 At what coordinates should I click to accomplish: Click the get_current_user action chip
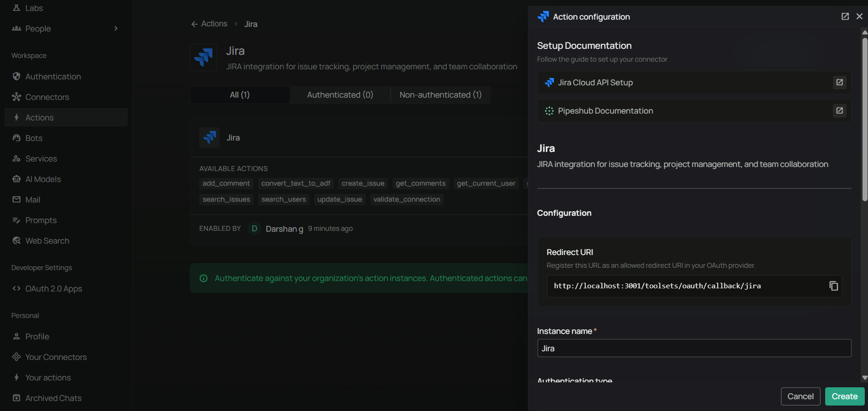[486, 183]
